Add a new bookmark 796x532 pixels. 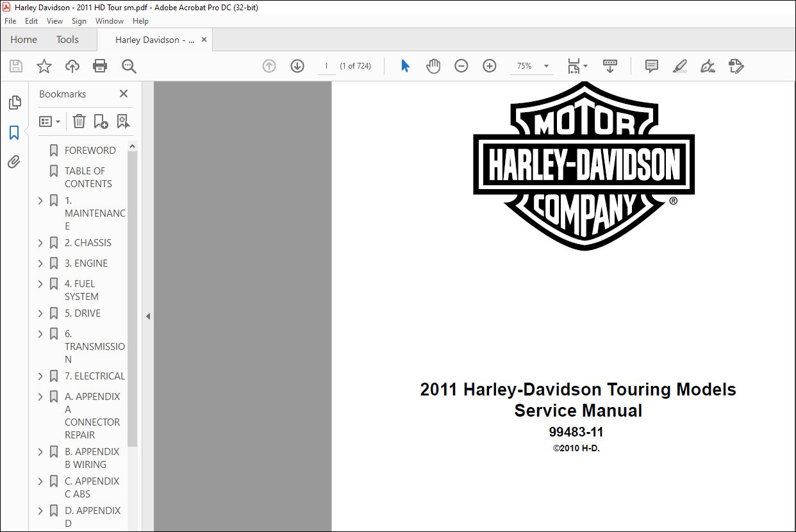[x=101, y=121]
